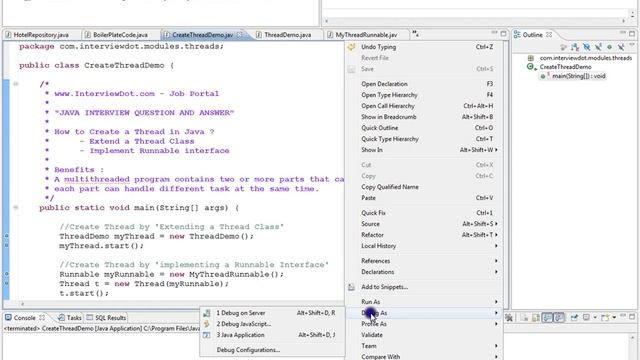Select CreateThreadDemo class in Outline

pos(565,67)
